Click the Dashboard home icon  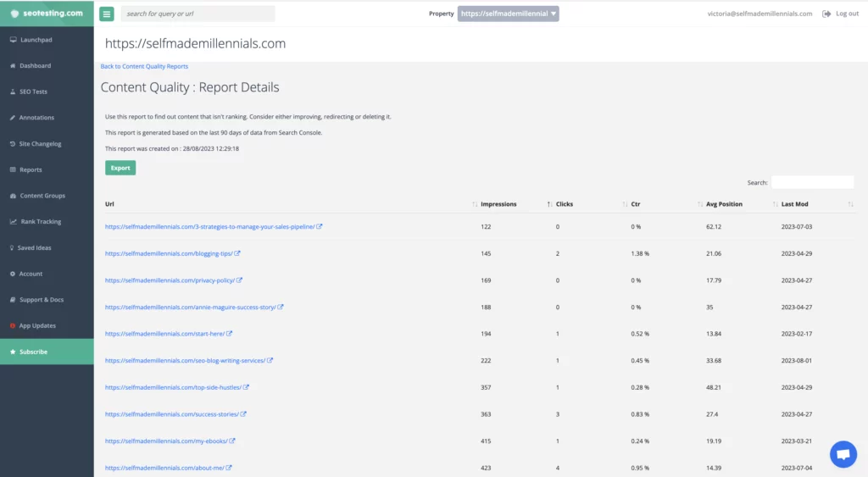(13, 66)
